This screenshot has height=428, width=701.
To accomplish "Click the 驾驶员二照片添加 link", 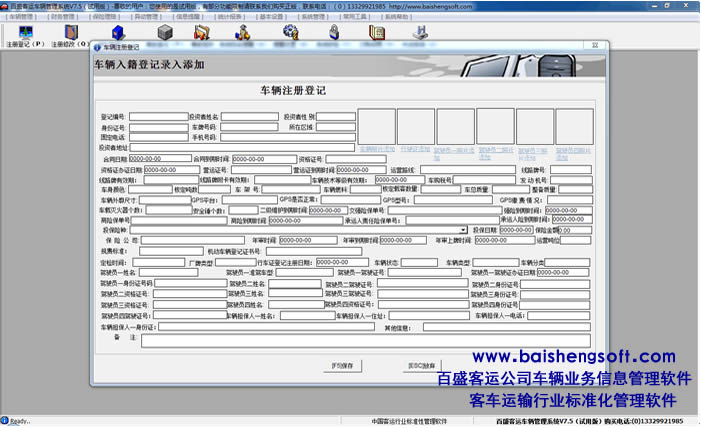I will coord(496,153).
